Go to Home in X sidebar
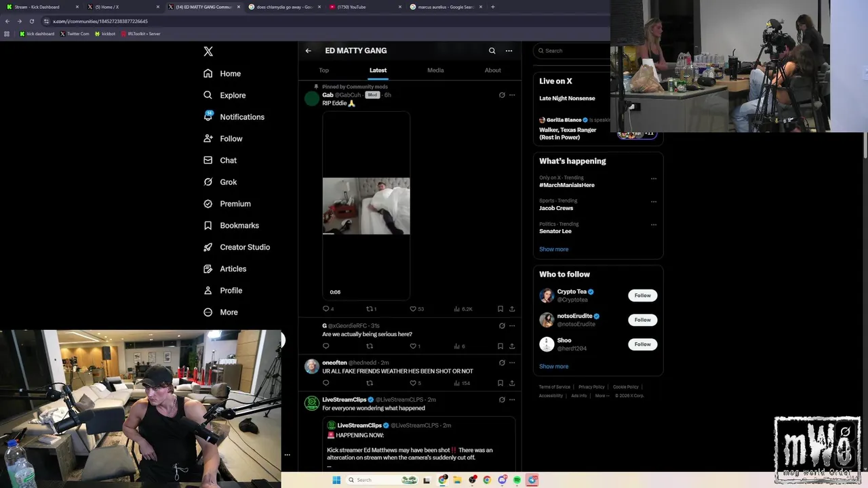 (x=222, y=73)
